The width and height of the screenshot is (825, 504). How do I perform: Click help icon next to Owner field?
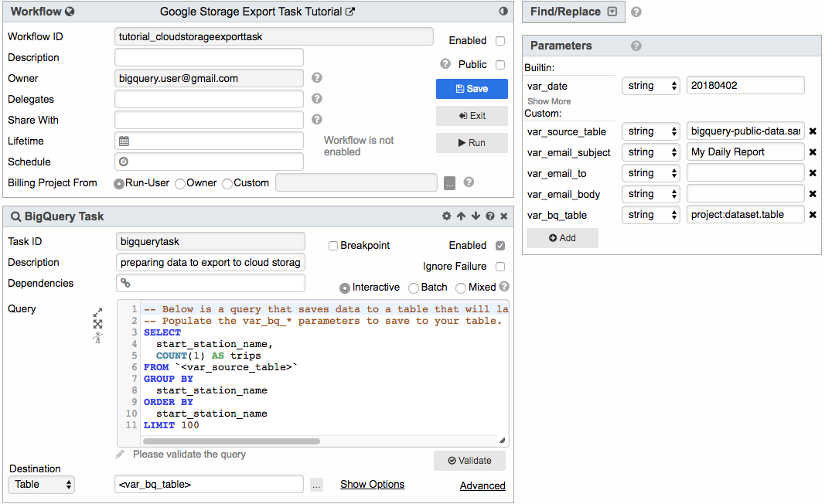(x=317, y=78)
